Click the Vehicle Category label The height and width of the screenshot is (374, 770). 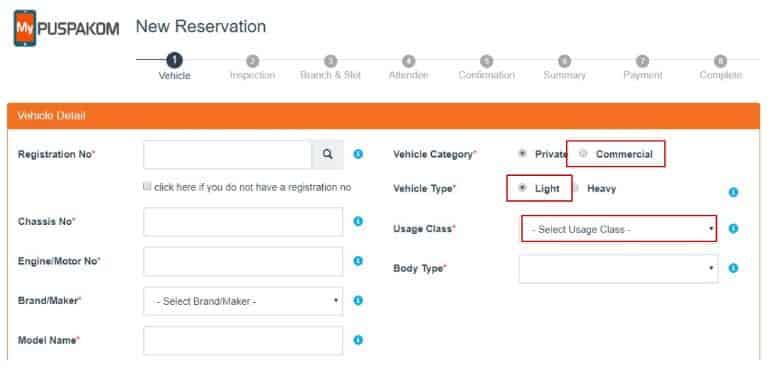coord(435,154)
